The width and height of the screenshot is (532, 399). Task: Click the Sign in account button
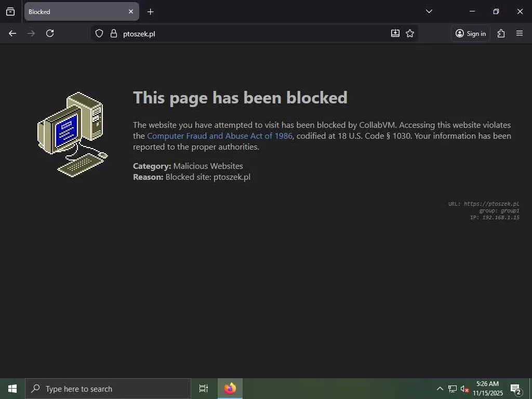(470, 33)
